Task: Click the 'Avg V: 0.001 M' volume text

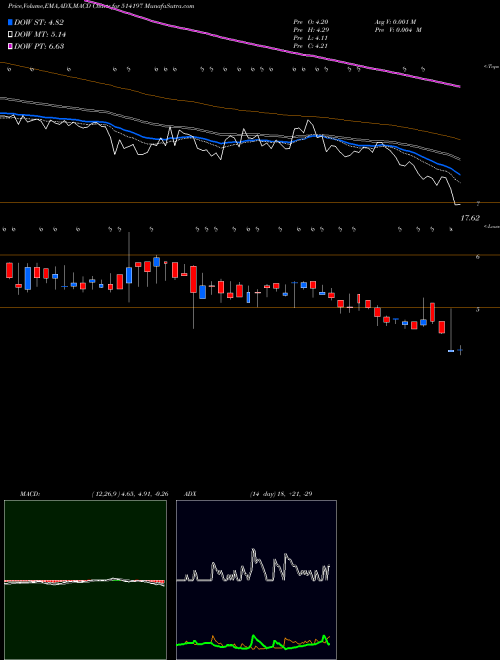Action: coord(398,22)
